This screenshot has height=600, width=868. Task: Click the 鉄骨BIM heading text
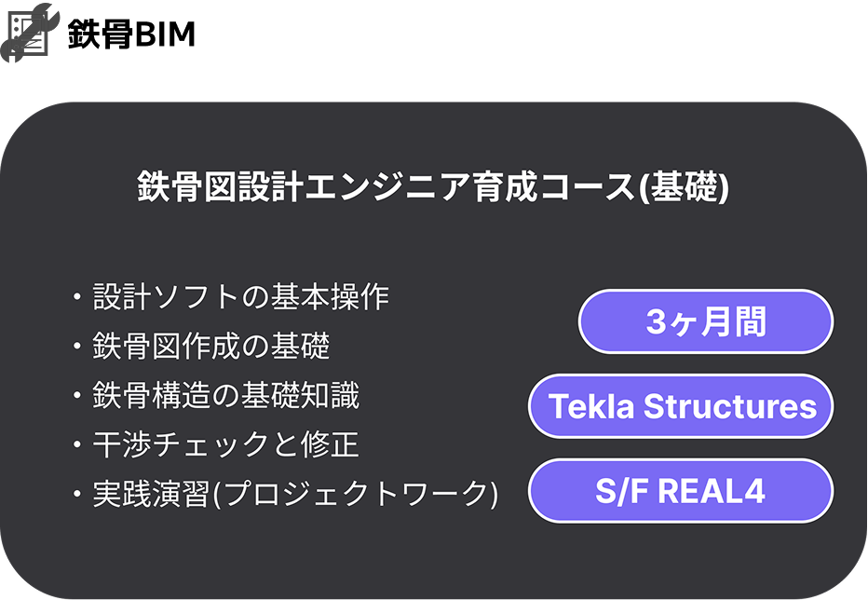131,34
